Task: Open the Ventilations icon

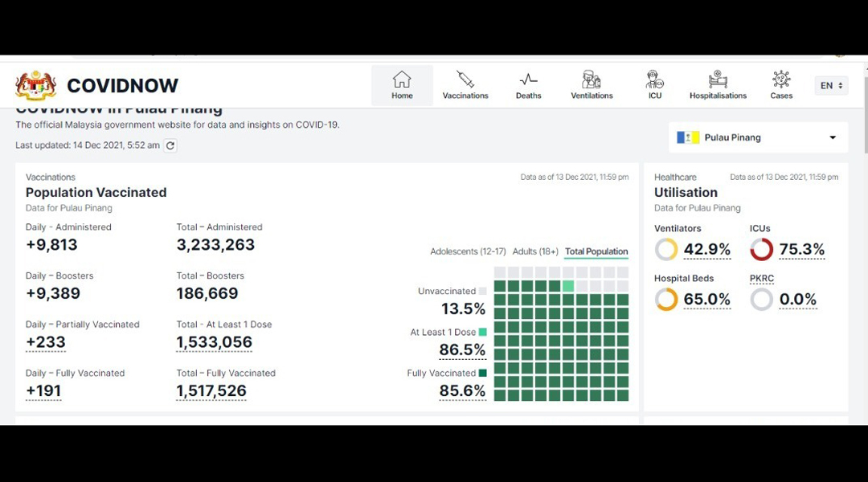Action: (592, 80)
